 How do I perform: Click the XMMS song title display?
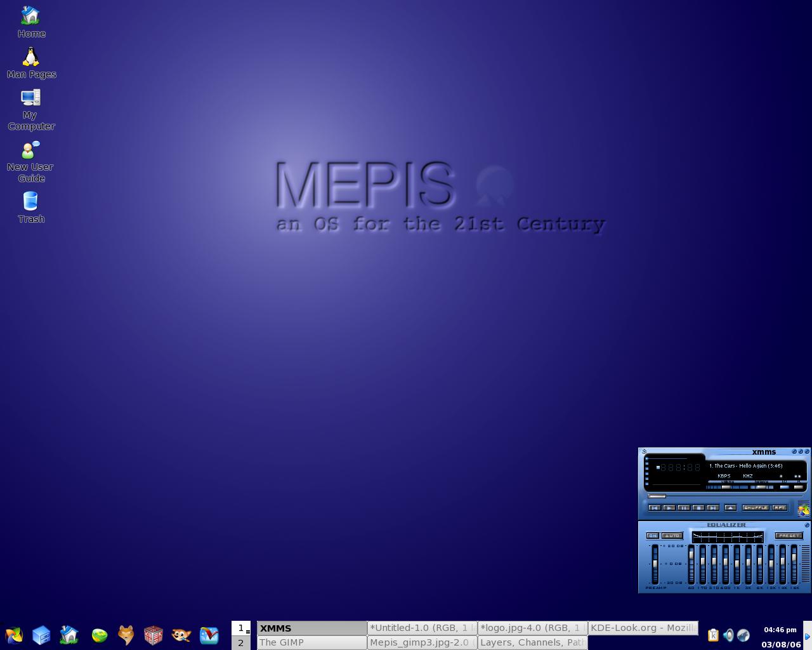(746, 466)
